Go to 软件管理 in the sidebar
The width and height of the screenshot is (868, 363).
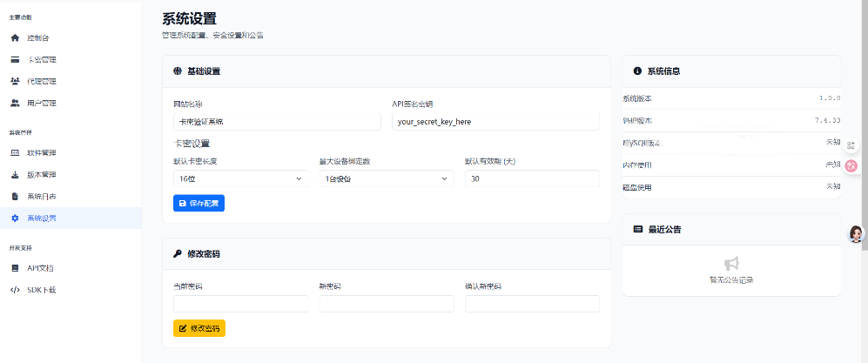pos(41,153)
